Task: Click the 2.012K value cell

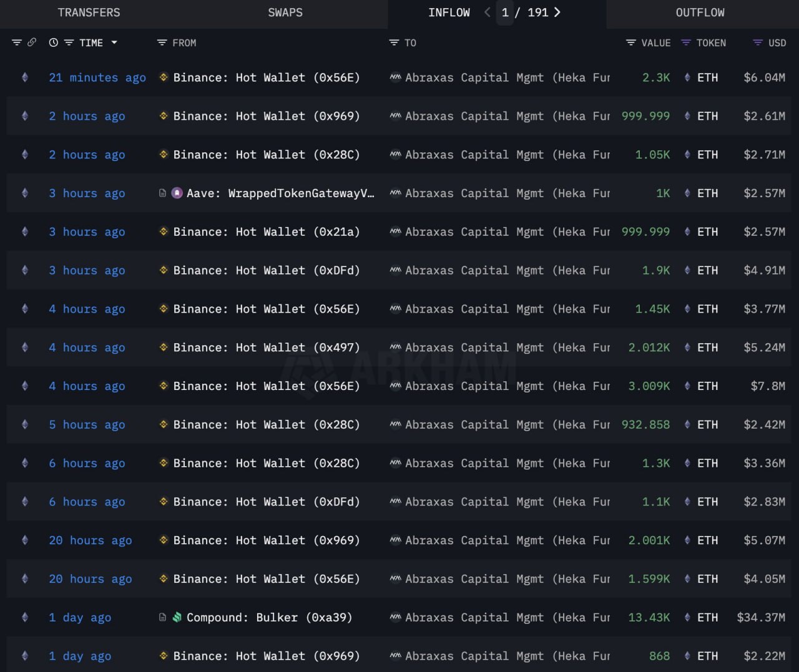Action: 649,347
